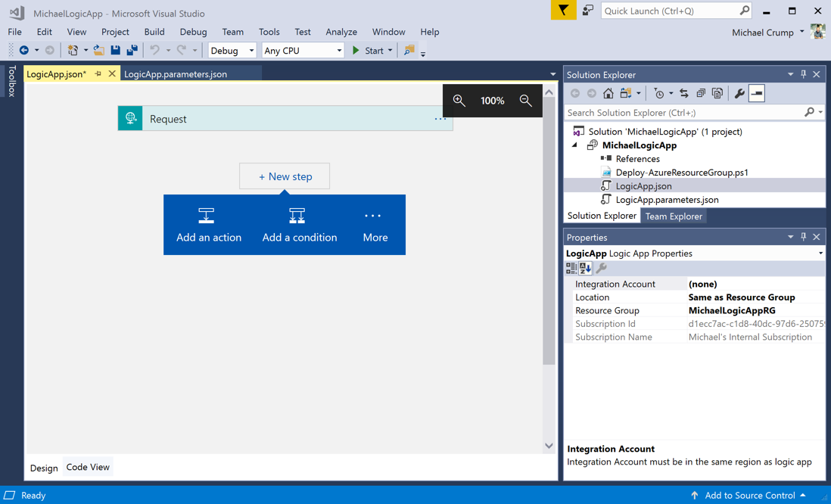Toggle Categorized view in Properties panel
The image size is (831, 504).
(571, 269)
